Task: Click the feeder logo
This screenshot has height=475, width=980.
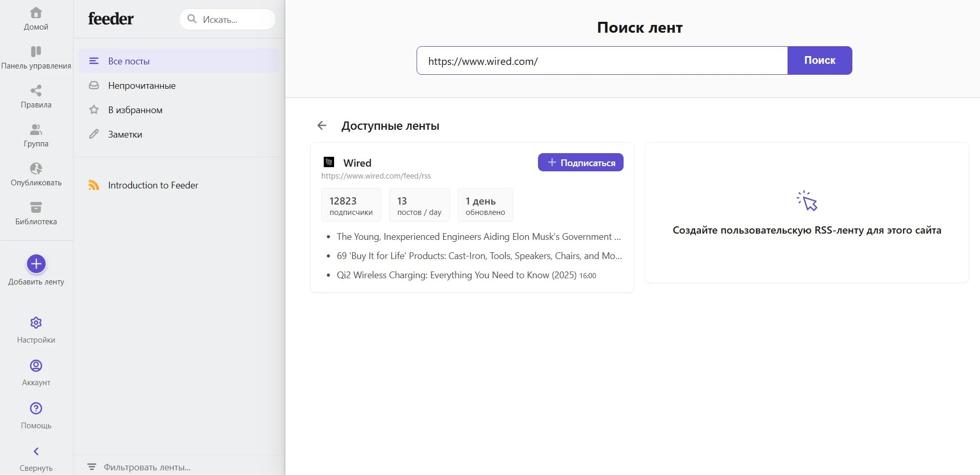Action: (111, 19)
